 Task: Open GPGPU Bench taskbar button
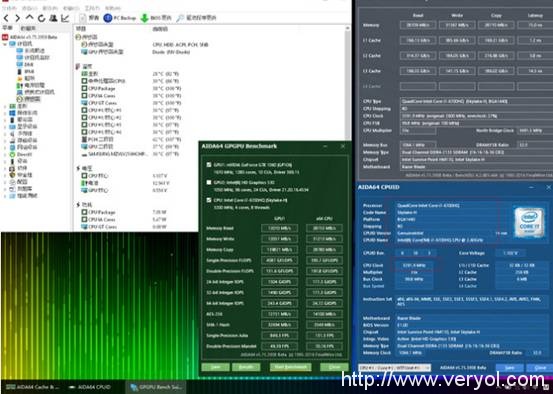156,387
